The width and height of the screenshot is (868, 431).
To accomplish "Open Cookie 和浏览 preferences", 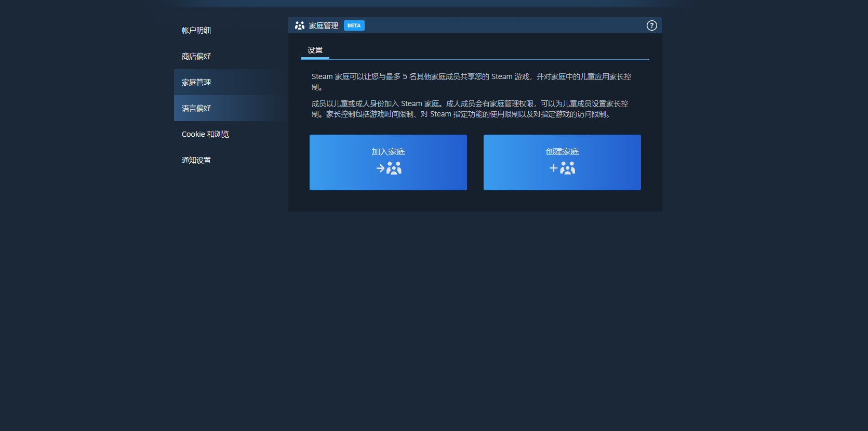I will click(205, 134).
